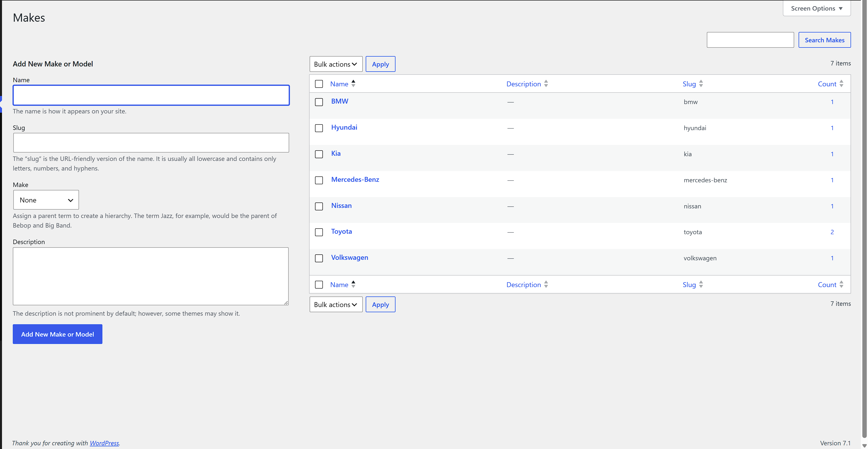Screen dimensions: 868x449
Task: Sort by Count using the footer link
Action: tap(827, 285)
